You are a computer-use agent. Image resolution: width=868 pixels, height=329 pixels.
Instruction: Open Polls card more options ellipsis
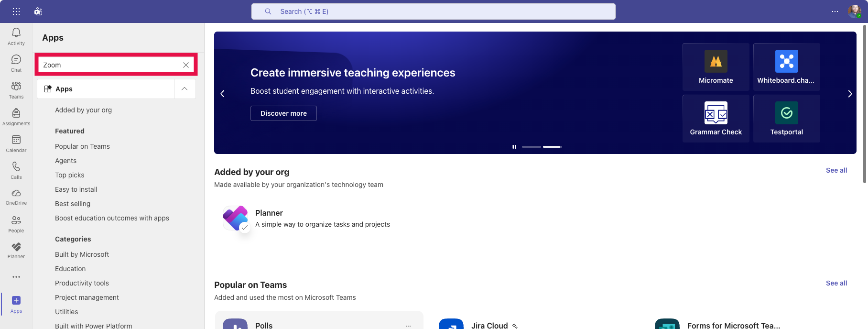[408, 326]
